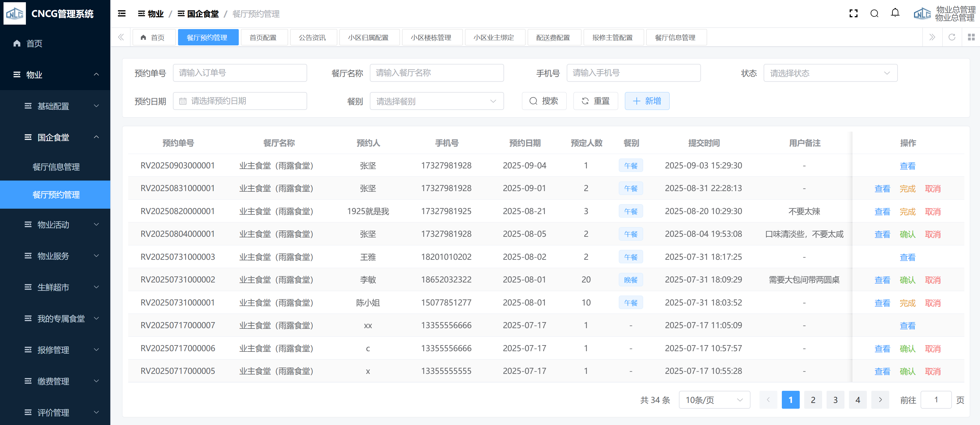Open the 状态 status dropdown

point(830,73)
